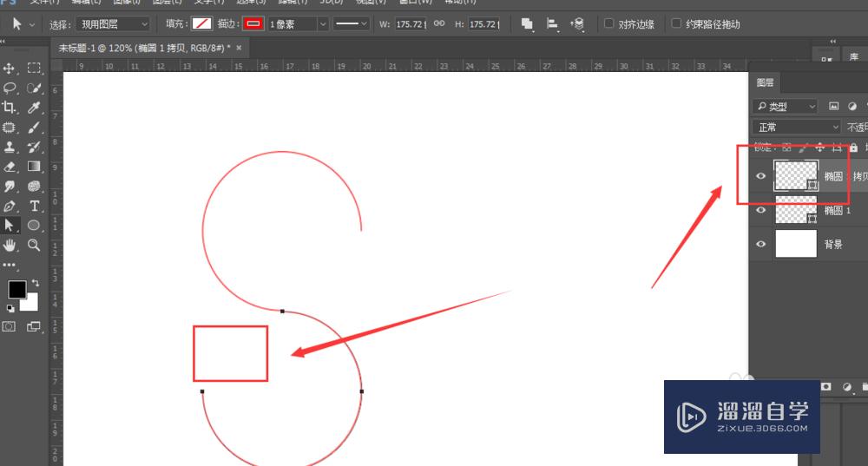Collapse the left toolbar arrows
This screenshot has height=466, width=868.
(x=3, y=42)
